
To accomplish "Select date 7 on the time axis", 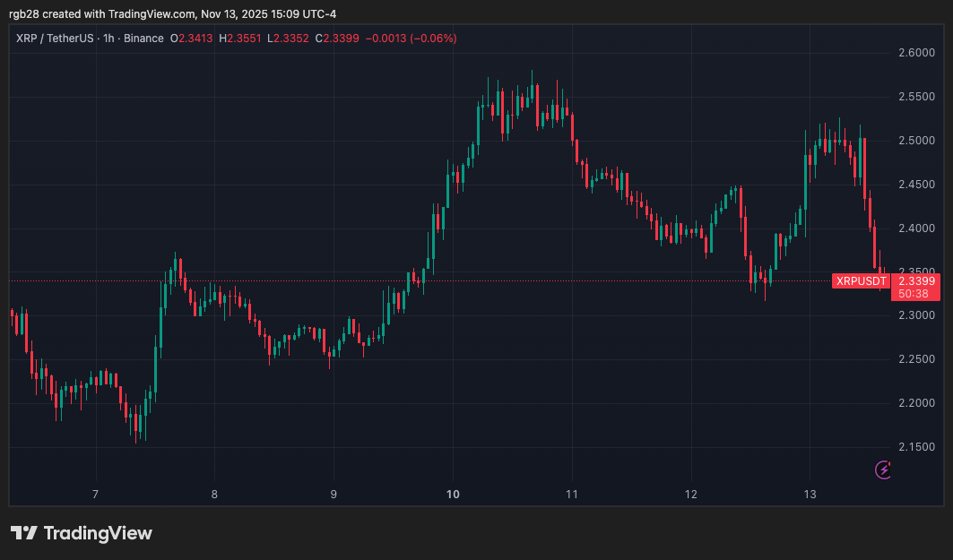I will click(95, 494).
